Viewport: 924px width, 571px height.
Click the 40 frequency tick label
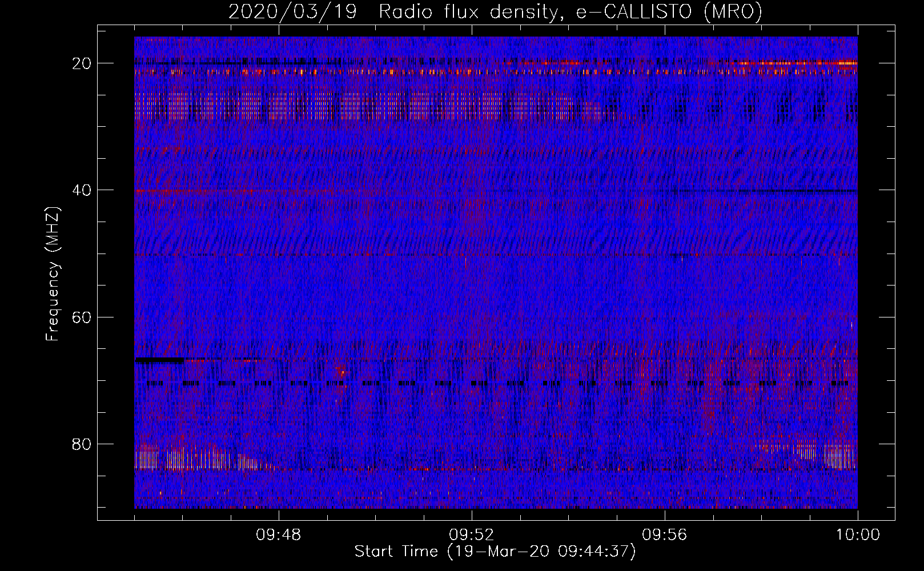pos(82,190)
